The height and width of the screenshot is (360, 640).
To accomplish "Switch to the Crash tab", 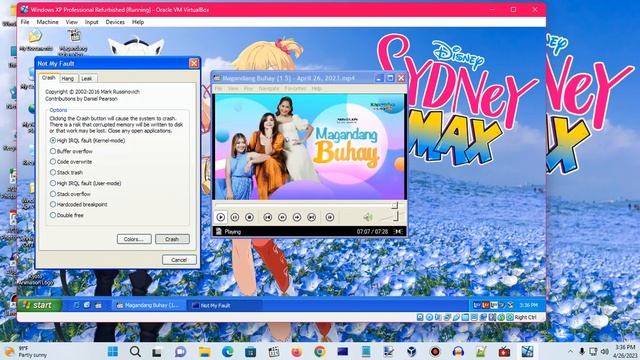I will 48,78.
